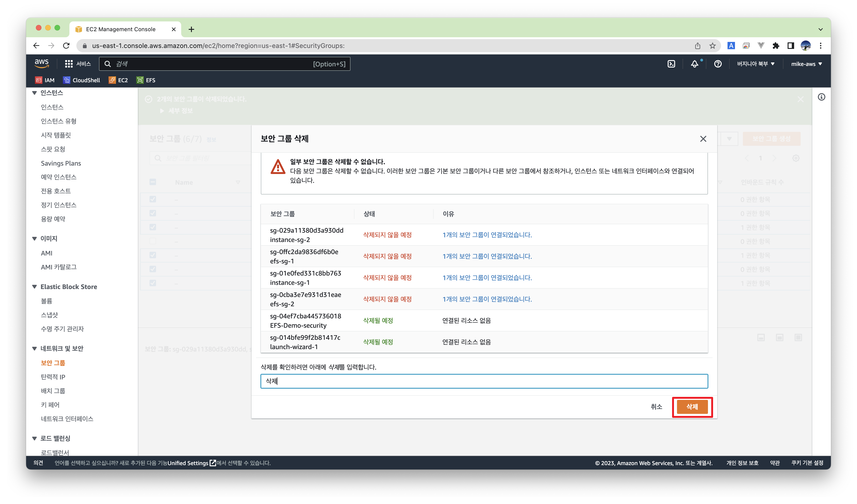The image size is (857, 504).
Task: Open the mike-aws account dropdown
Action: 806,64
